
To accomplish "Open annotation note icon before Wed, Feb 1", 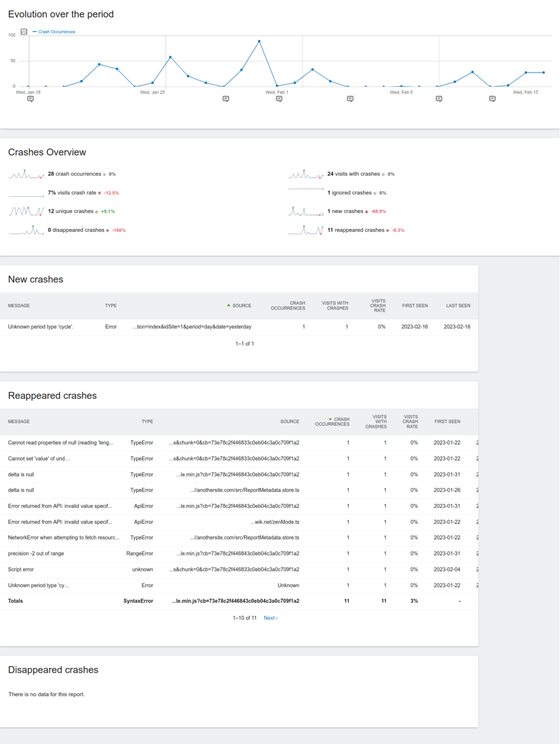I will (226, 99).
